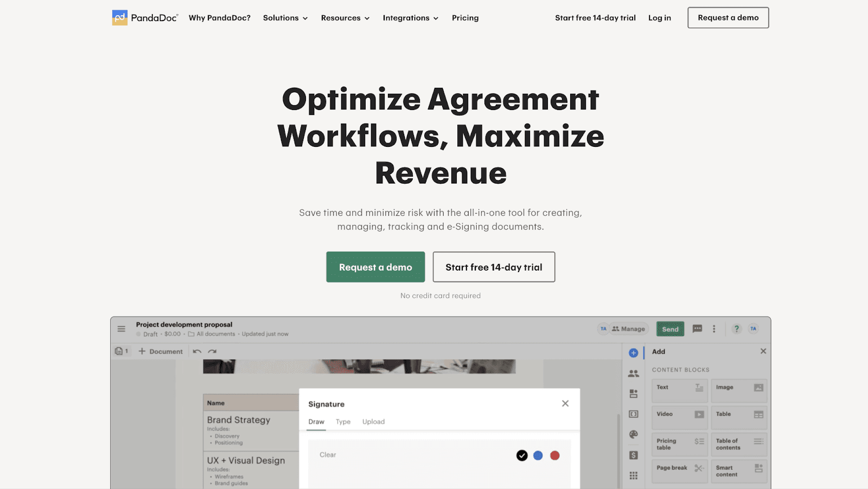Open the hamburger menu in document editor
The image size is (868, 489).
(x=122, y=329)
